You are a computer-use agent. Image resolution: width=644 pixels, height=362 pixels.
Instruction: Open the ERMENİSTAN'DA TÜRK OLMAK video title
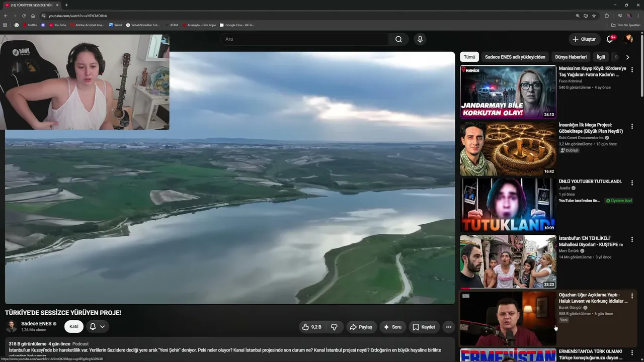click(591, 354)
